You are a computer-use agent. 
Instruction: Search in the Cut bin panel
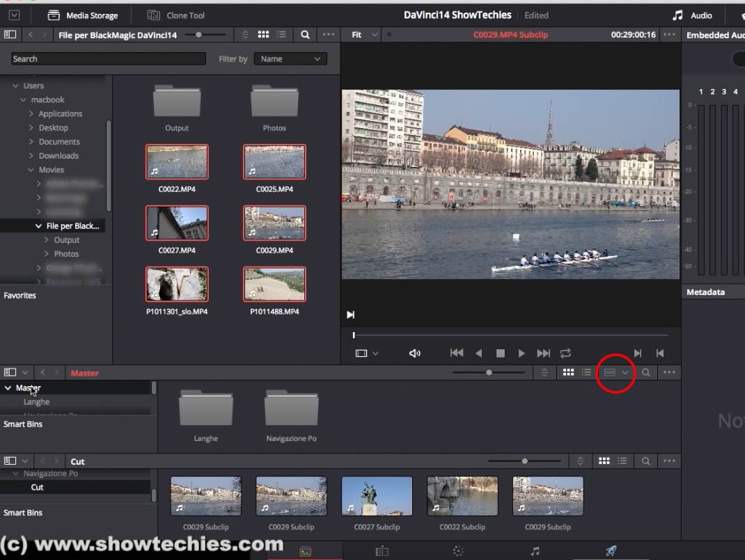645,461
